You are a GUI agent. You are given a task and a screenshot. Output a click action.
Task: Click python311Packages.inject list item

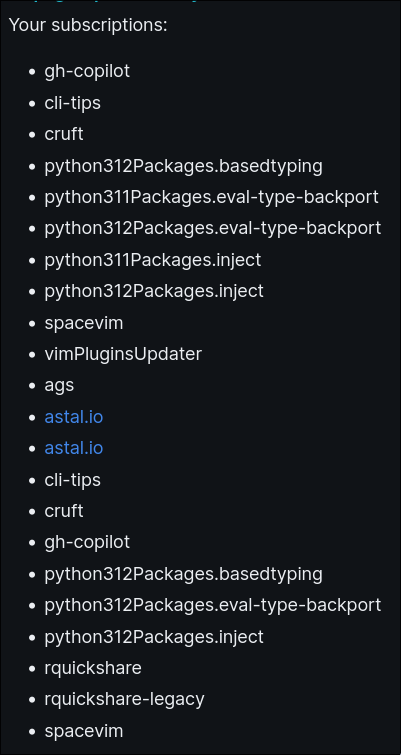[x=153, y=260]
